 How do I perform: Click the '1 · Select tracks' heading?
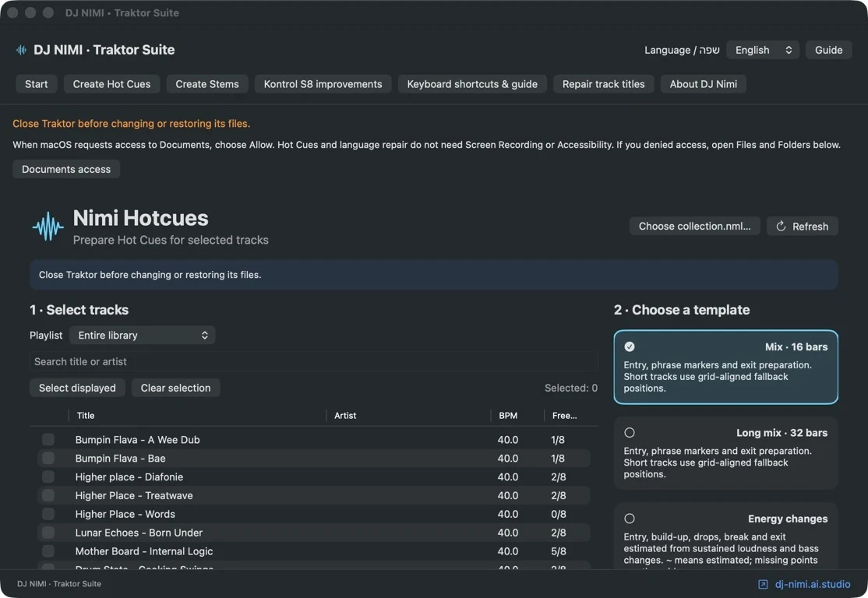click(x=79, y=310)
